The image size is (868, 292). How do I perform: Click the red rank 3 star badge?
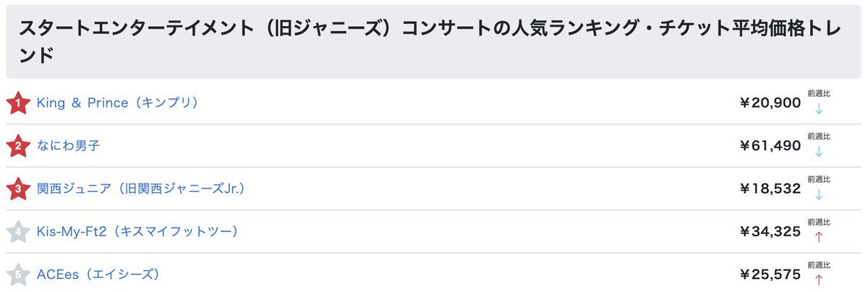[17, 189]
